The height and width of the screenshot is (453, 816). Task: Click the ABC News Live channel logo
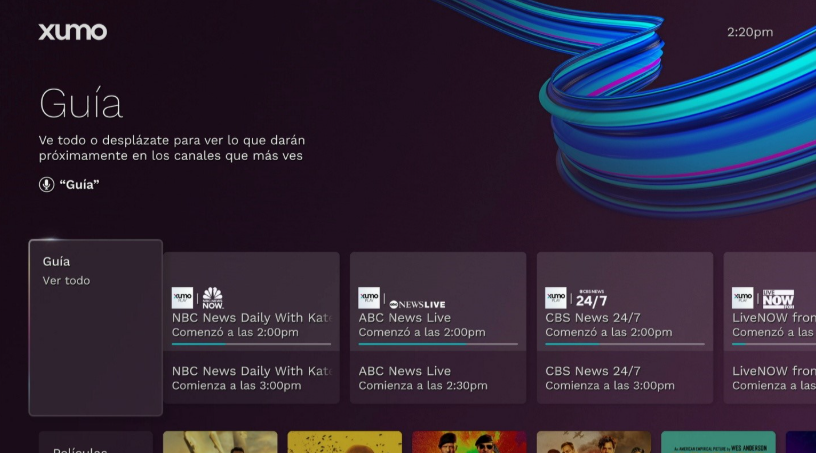pyautogui.click(x=417, y=304)
